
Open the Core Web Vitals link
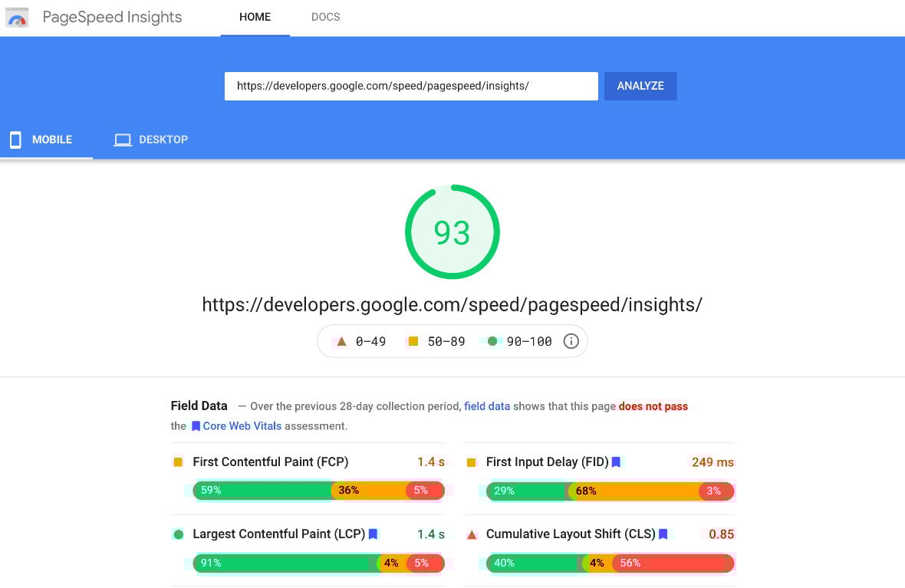[x=242, y=425]
